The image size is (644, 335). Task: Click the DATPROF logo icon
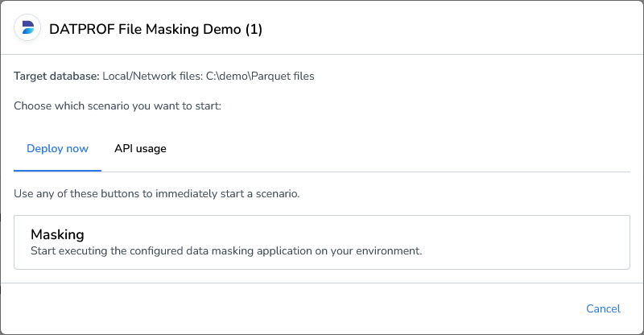click(x=28, y=29)
